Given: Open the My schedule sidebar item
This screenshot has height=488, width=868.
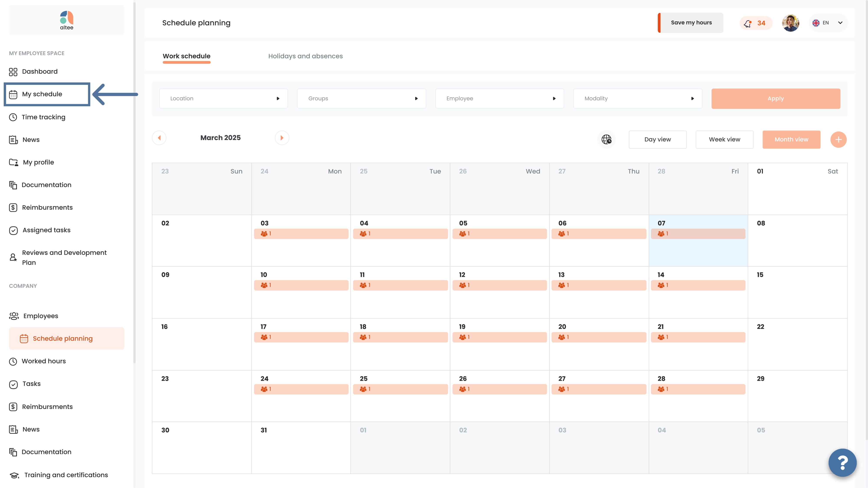Looking at the screenshot, I should (47, 94).
